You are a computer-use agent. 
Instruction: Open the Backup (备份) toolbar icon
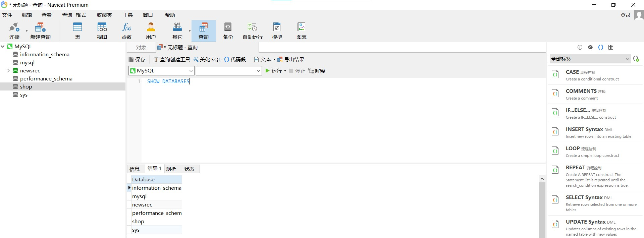pyautogui.click(x=228, y=31)
